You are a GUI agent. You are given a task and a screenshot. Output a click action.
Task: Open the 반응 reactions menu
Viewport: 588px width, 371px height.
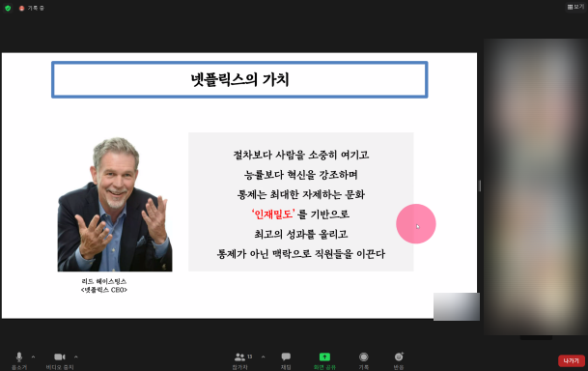[399, 360]
